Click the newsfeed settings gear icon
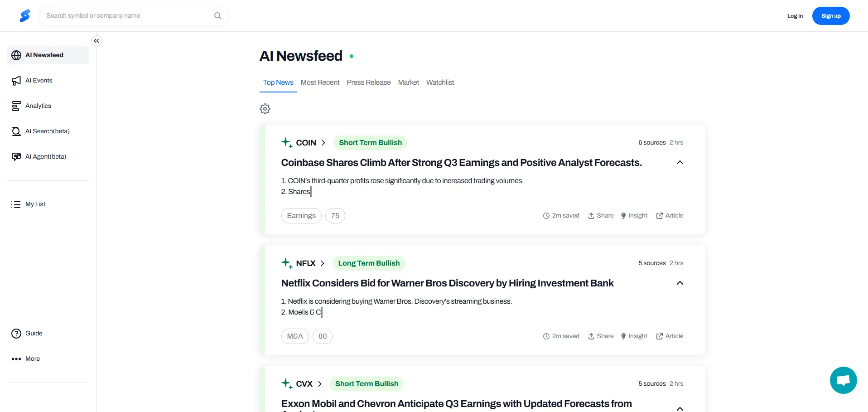This screenshot has width=868, height=412. click(265, 109)
